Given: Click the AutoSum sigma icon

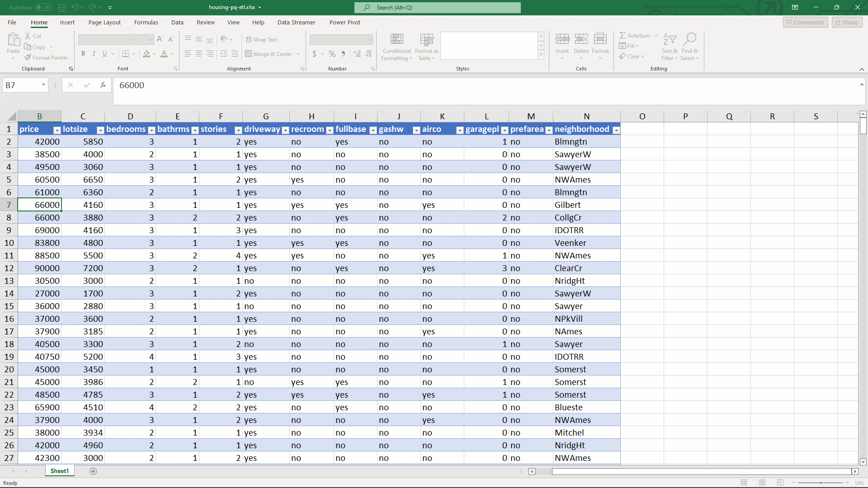Looking at the screenshot, I should click(x=623, y=35).
